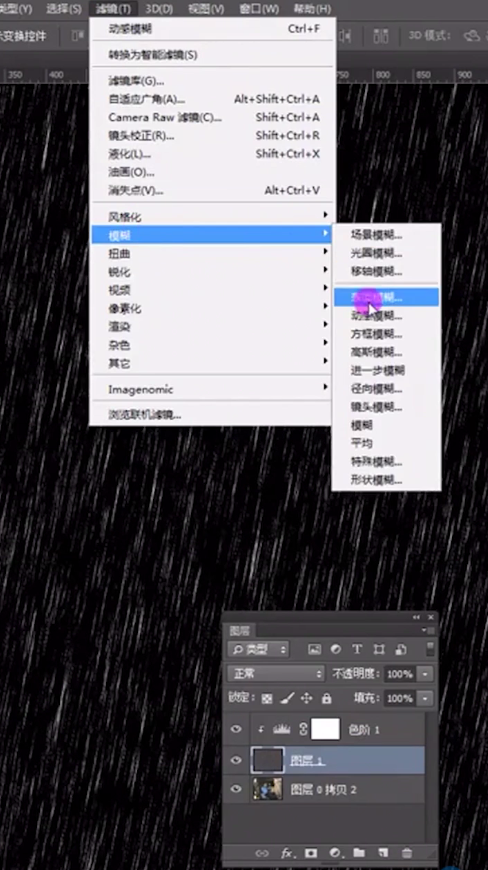Click levels histogram icon on 色阶 1 layer
This screenshot has height=870, width=488.
[282, 730]
